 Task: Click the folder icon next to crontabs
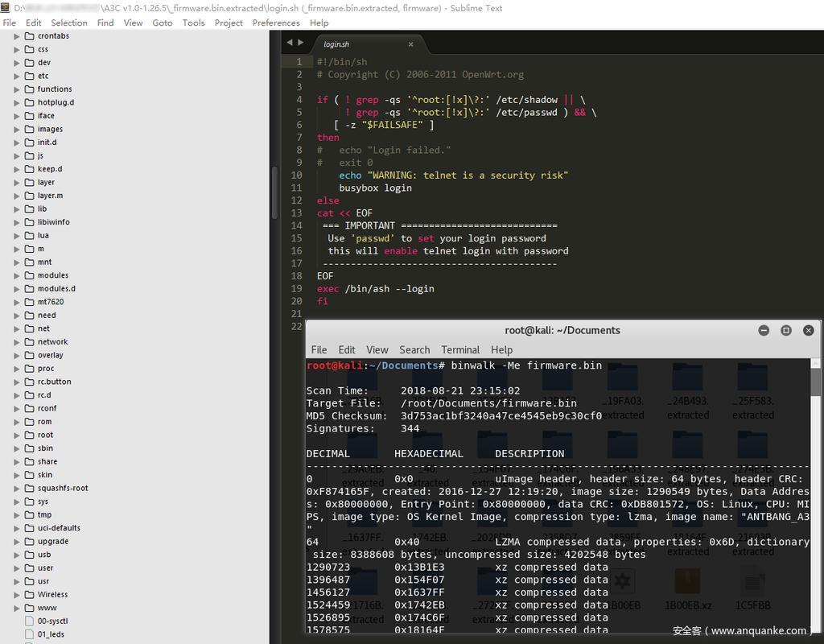[x=29, y=36]
